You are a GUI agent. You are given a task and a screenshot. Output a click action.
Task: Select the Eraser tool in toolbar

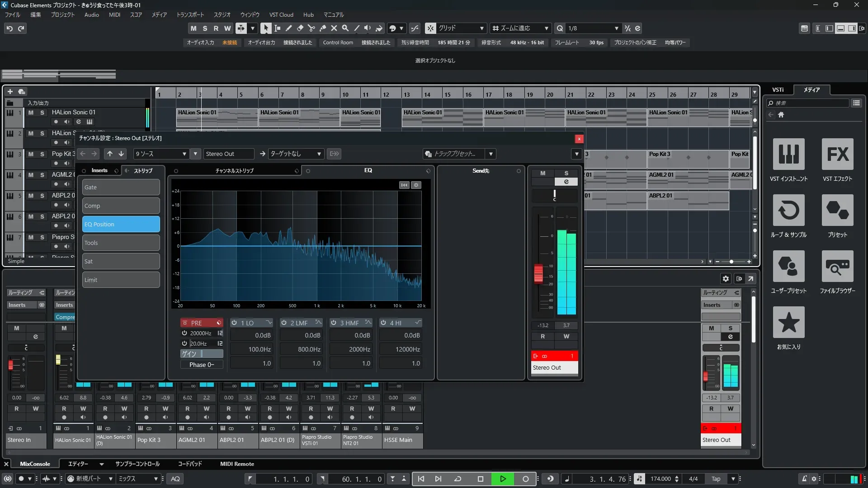pos(300,28)
